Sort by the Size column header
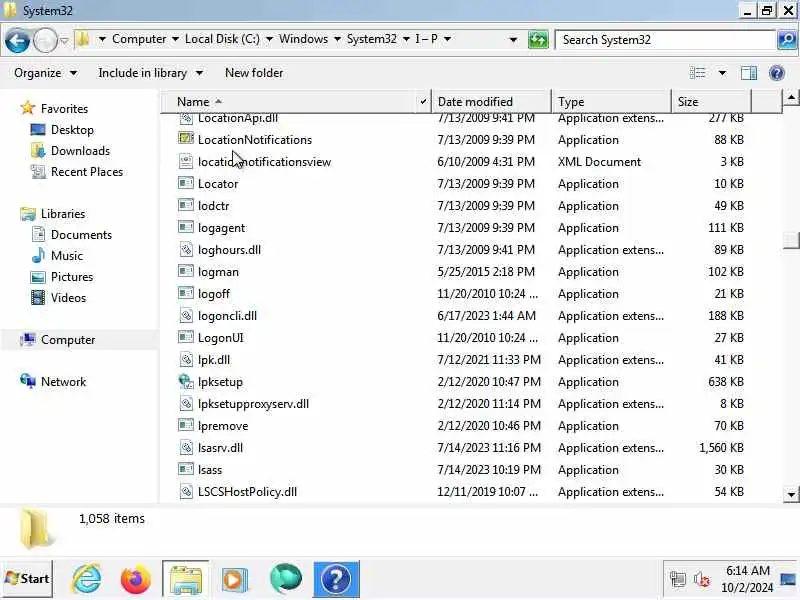 [711, 102]
